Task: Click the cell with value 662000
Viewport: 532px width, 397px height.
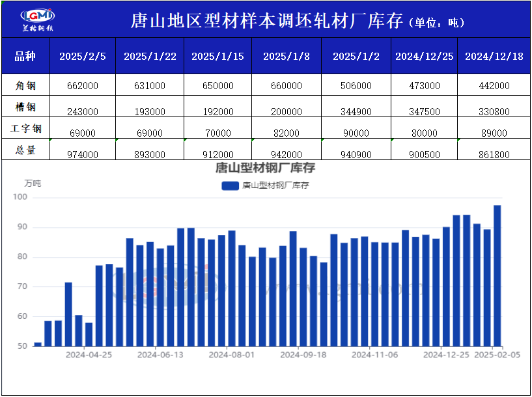Action: 83,85
